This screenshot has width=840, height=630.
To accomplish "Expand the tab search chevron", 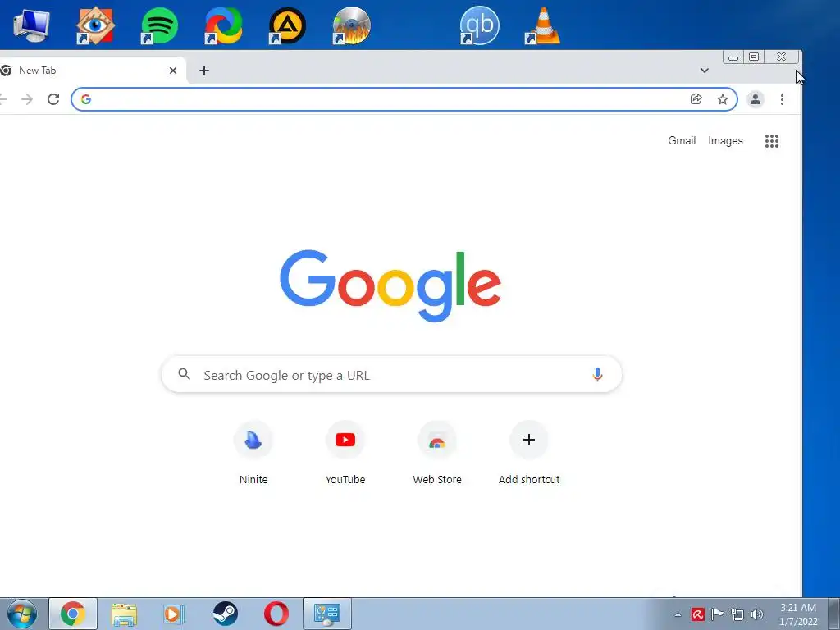I will (x=705, y=71).
